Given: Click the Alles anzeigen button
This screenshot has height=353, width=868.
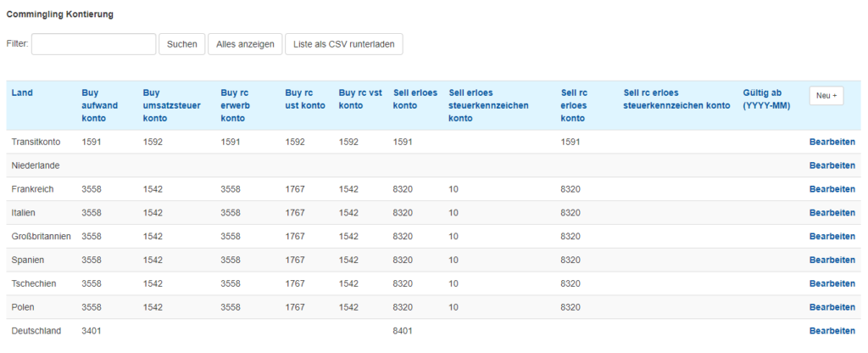Looking at the screenshot, I should [x=245, y=44].
